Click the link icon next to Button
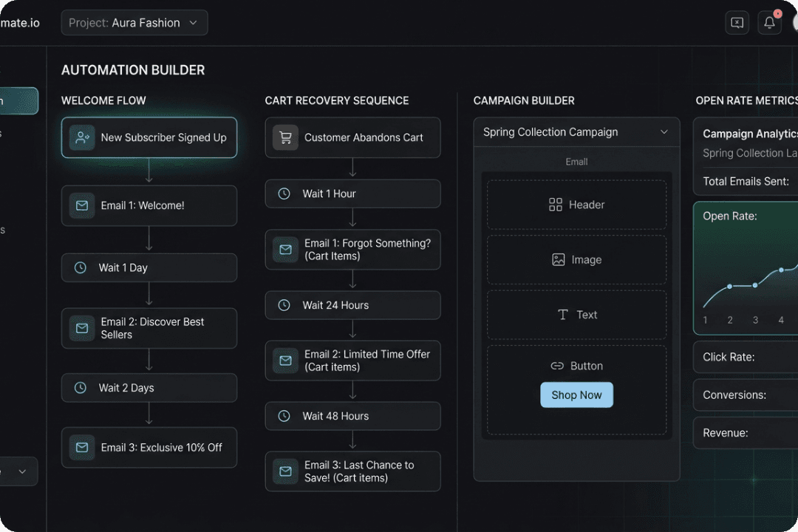The image size is (798, 532). [557, 366]
